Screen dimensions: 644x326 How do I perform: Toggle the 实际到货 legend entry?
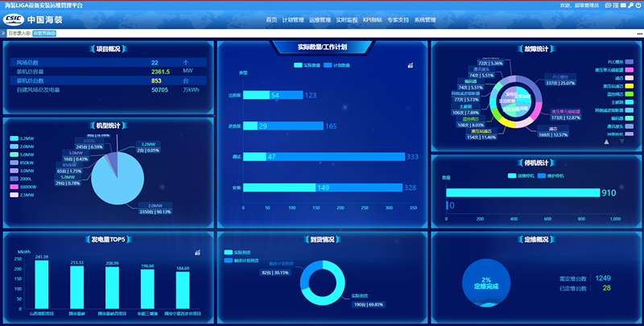[x=237, y=253]
